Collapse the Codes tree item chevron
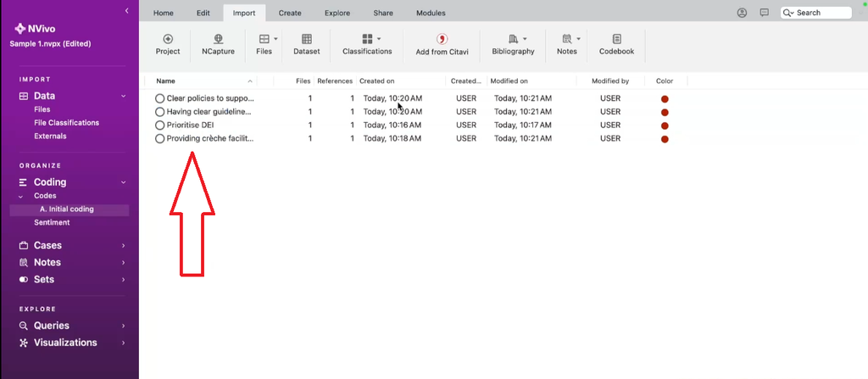This screenshot has height=379, width=868. [21, 196]
